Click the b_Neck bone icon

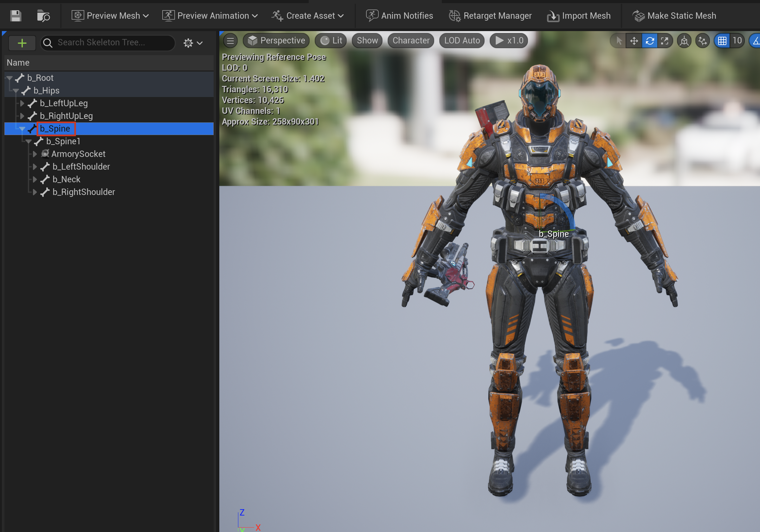pos(45,179)
